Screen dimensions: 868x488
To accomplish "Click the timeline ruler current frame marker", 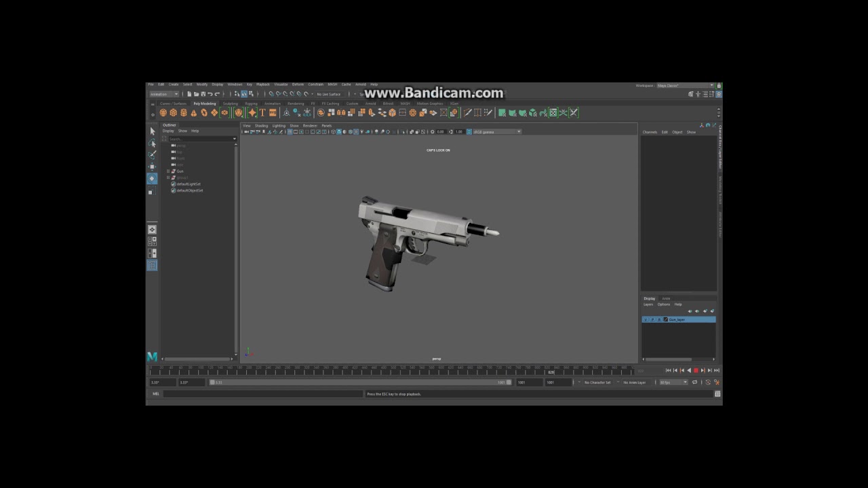I will (x=551, y=371).
